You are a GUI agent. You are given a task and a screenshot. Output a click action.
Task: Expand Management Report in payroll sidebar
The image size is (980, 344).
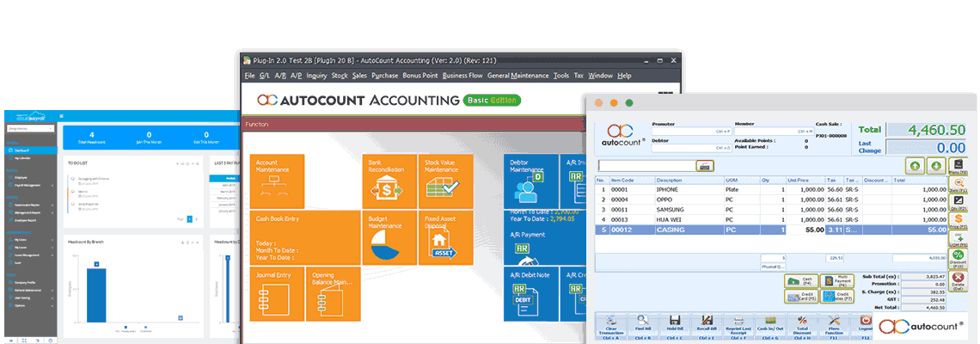tap(30, 212)
